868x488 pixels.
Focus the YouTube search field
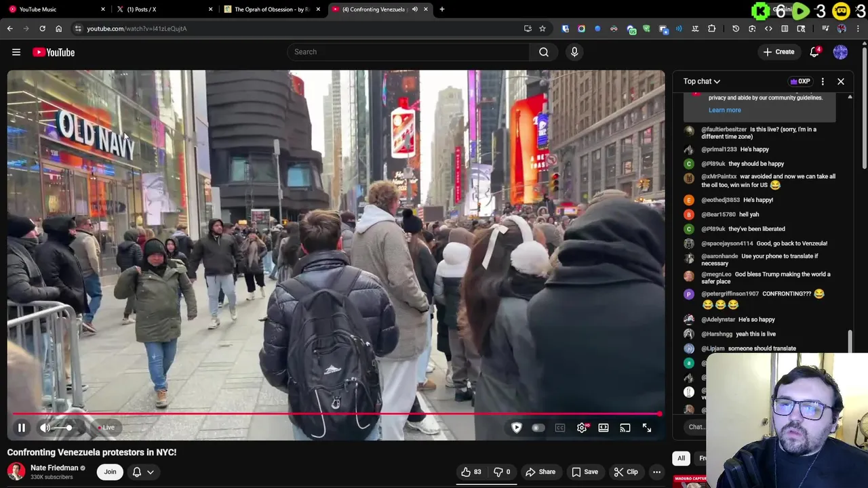pyautogui.click(x=409, y=52)
